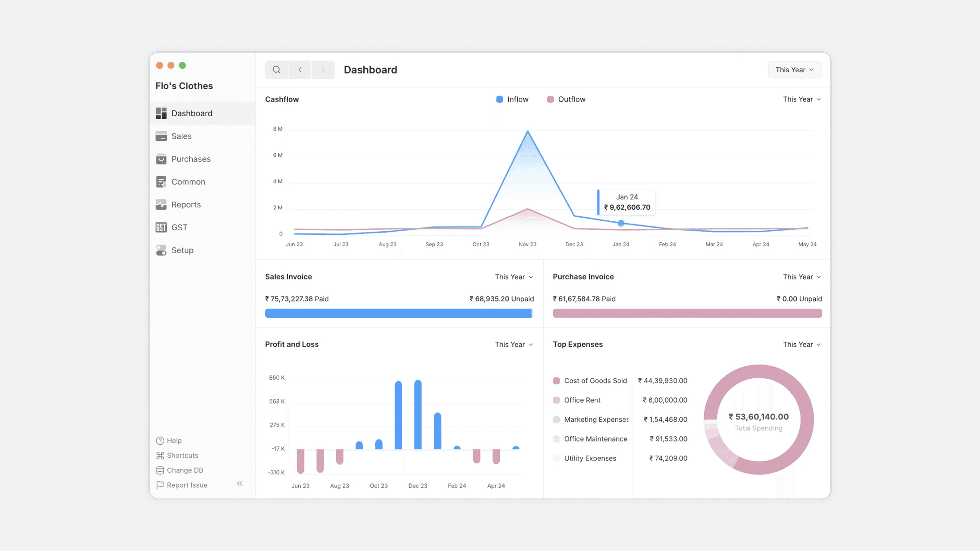
Task: Click the Sales card icon
Action: click(x=161, y=136)
